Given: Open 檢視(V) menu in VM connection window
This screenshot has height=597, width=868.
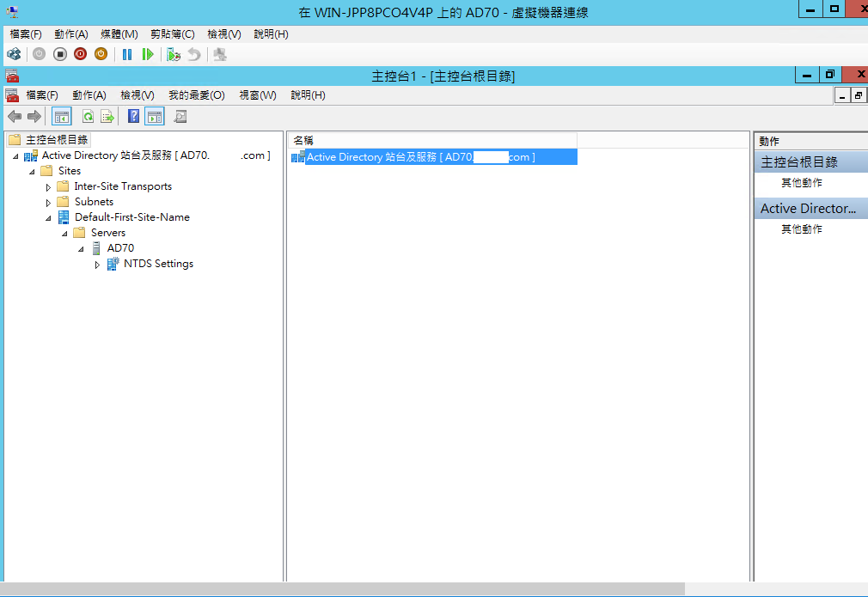Looking at the screenshot, I should tap(224, 34).
